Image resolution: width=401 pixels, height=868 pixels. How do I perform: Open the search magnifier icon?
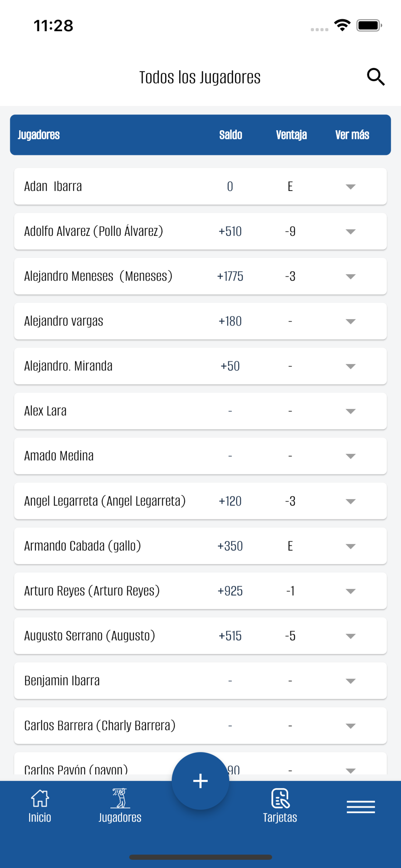tap(376, 77)
